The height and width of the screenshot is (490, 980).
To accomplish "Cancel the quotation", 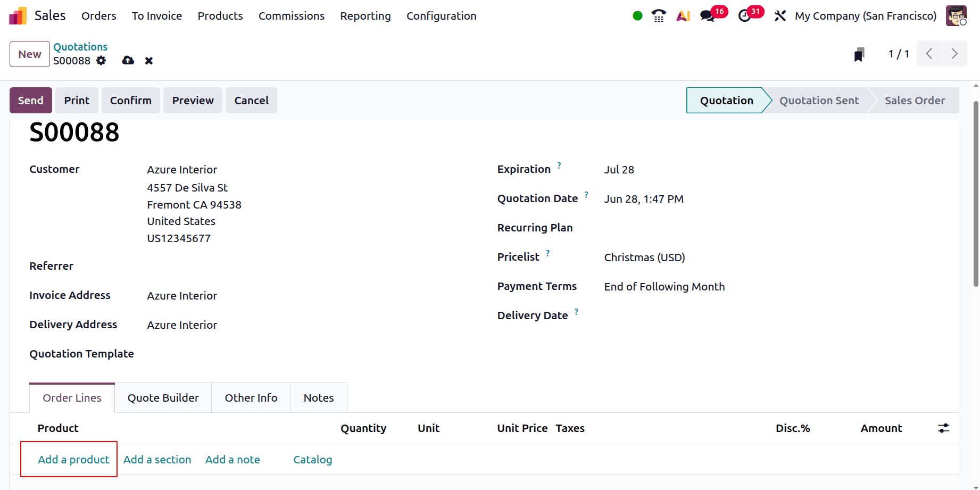I will click(252, 101).
